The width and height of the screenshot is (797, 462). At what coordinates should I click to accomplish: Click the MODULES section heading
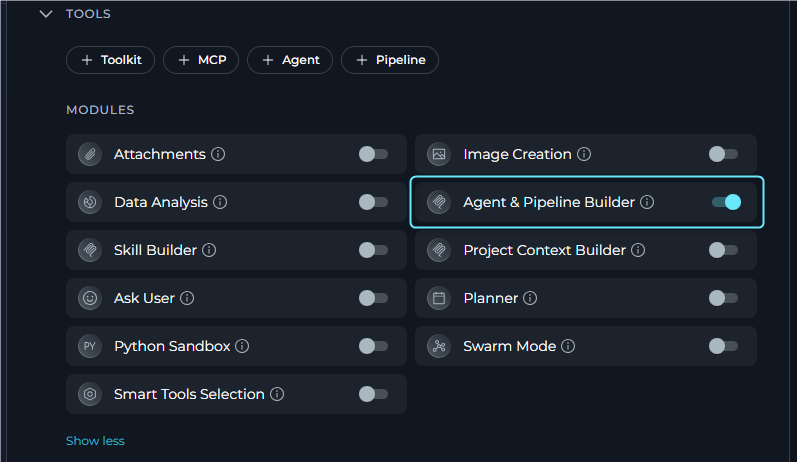point(100,110)
